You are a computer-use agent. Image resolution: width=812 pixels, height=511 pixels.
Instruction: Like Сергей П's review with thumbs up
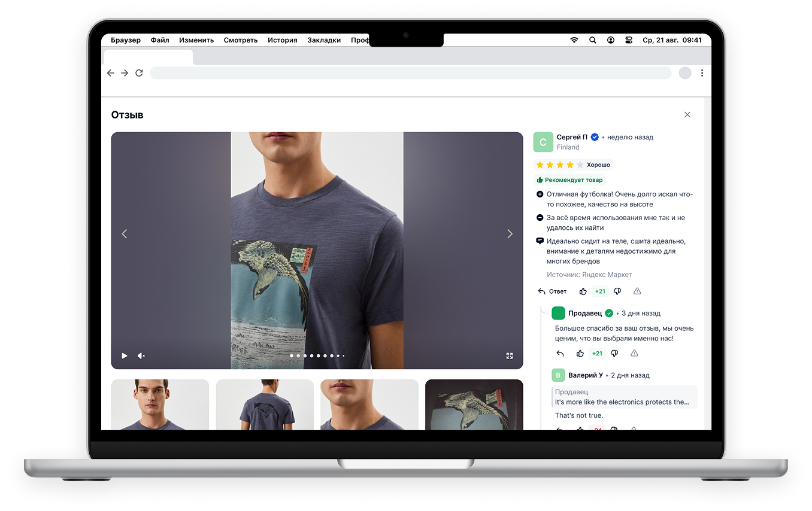(x=583, y=291)
